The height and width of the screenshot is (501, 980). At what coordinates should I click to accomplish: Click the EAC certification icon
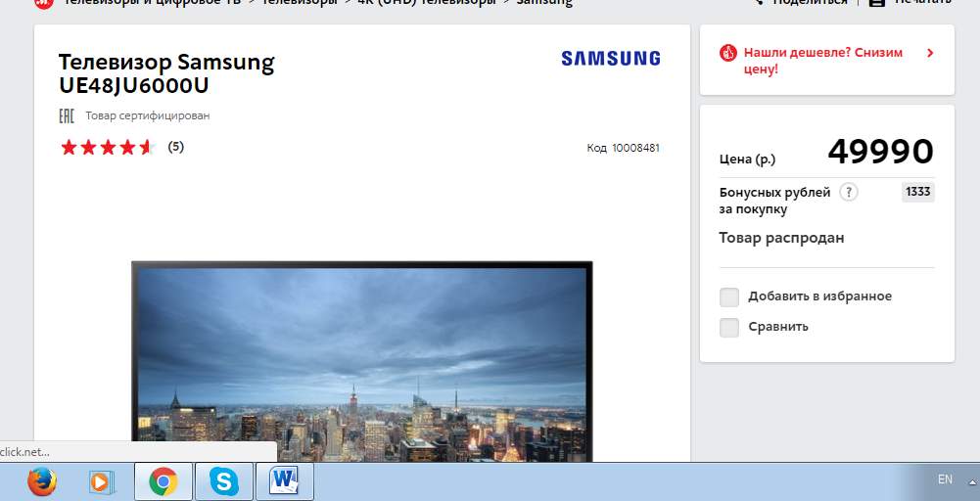(x=67, y=115)
